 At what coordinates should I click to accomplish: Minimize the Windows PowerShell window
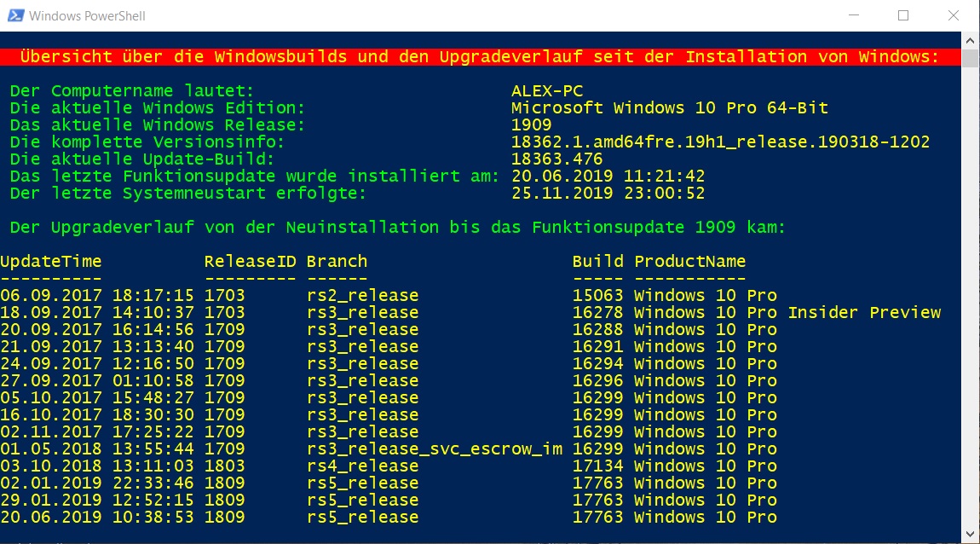coord(854,15)
